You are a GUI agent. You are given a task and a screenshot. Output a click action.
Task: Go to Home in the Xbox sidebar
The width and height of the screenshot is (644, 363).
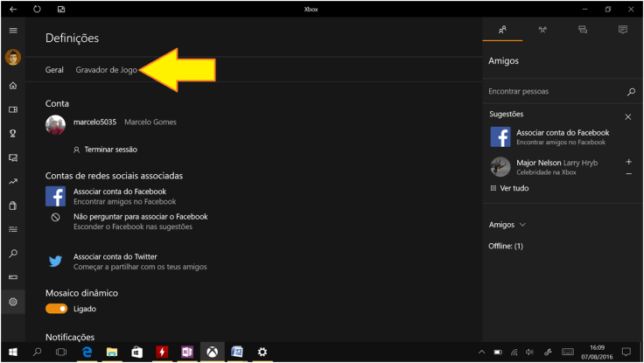click(x=12, y=86)
